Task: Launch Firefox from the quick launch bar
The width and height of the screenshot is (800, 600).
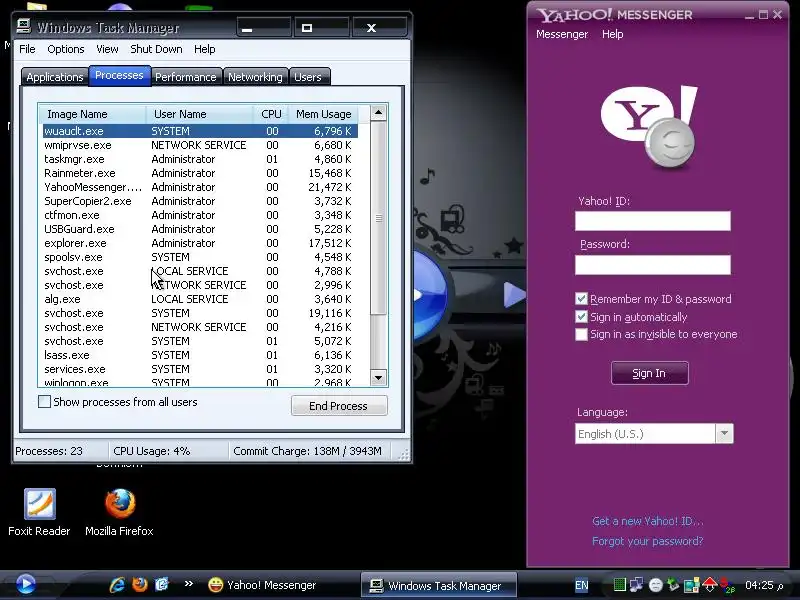Action: (x=139, y=585)
